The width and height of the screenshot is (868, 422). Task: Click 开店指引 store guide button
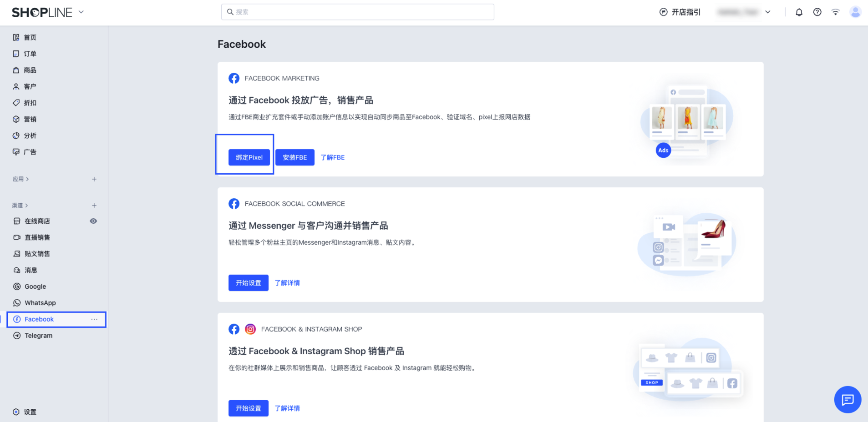[680, 12]
